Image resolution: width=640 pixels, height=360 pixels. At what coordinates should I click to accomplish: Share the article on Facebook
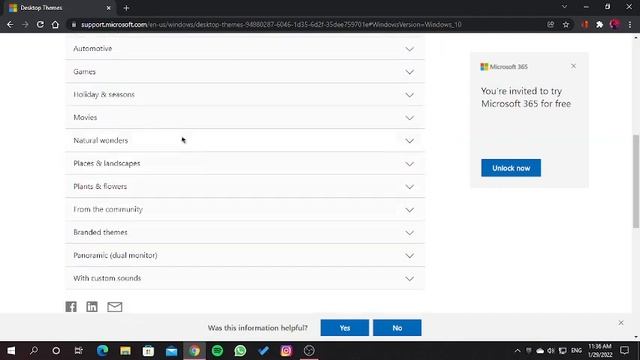[71, 307]
